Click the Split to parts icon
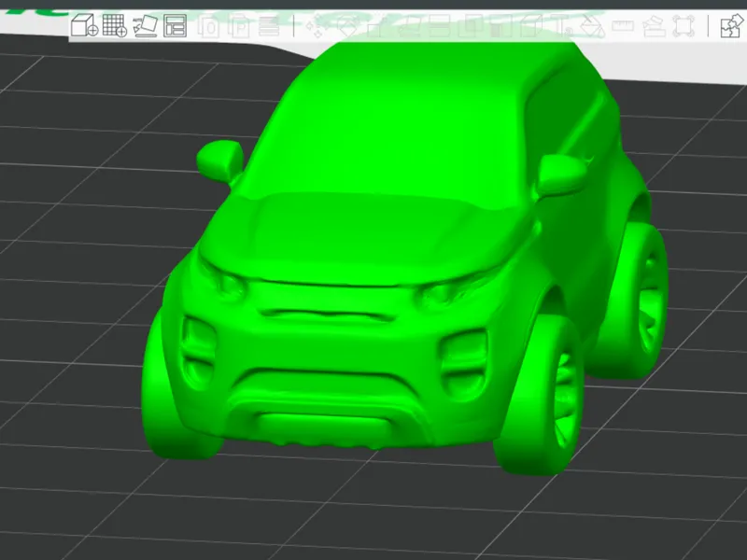 (x=239, y=26)
